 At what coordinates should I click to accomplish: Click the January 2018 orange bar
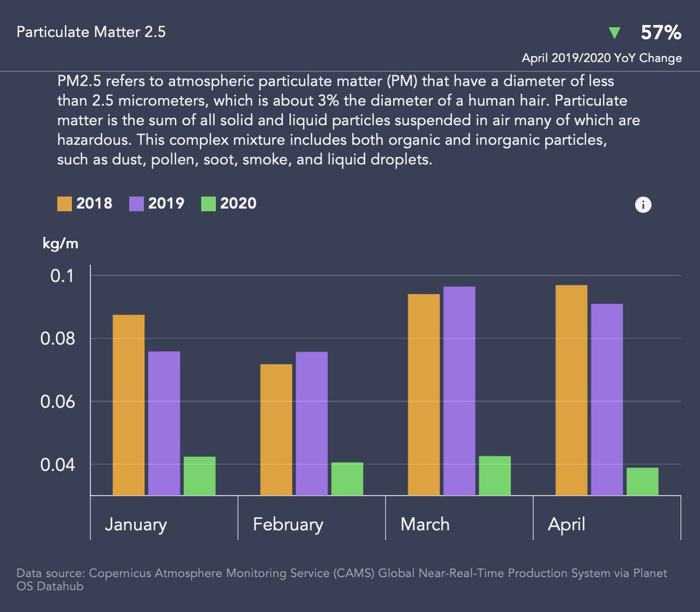pos(128,405)
